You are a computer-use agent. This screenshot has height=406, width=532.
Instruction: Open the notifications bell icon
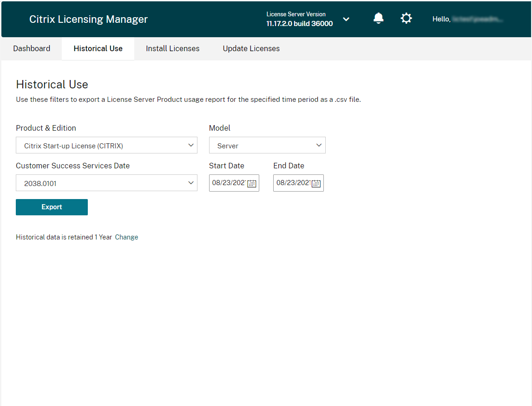(x=379, y=19)
